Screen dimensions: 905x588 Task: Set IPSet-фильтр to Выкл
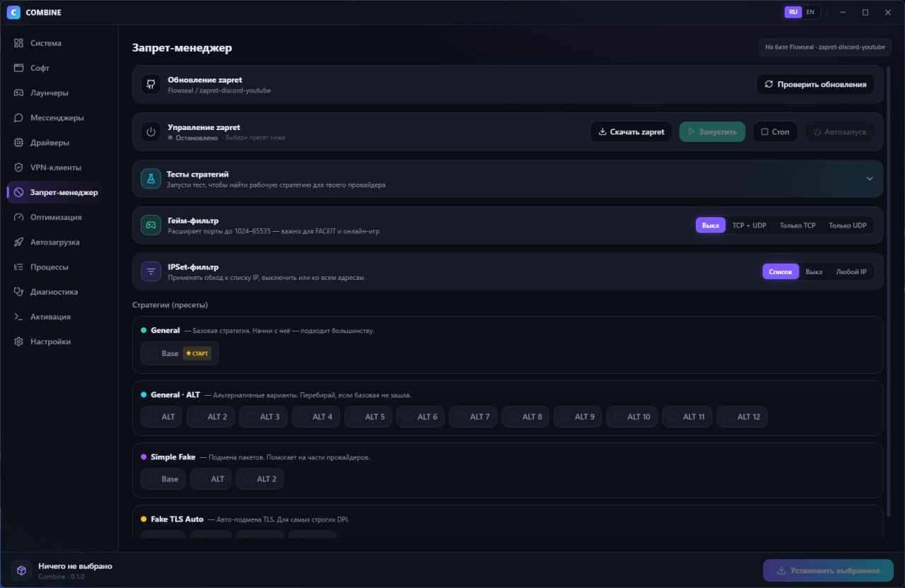(814, 272)
